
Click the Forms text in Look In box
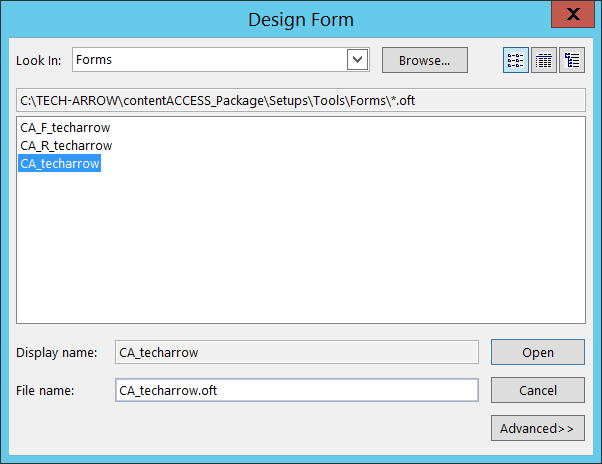[95, 60]
